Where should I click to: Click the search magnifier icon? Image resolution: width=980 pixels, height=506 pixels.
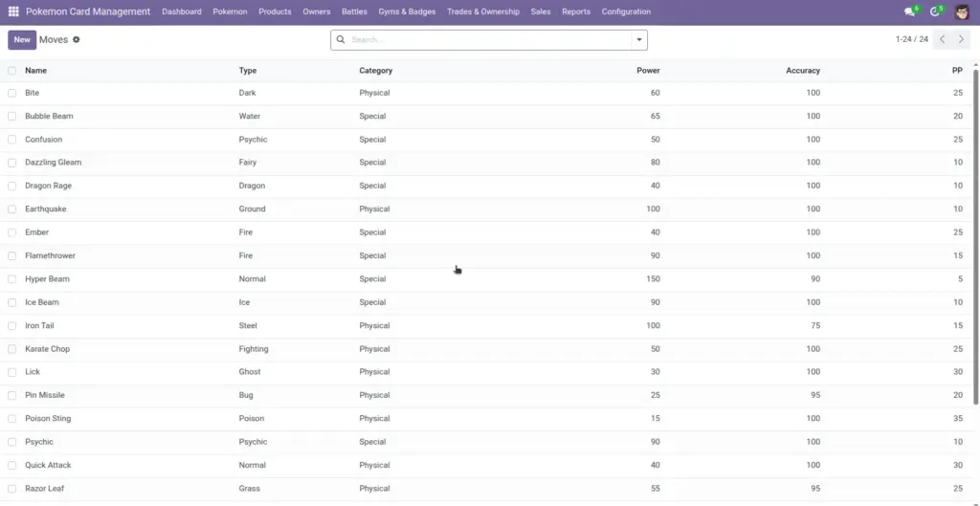point(341,39)
